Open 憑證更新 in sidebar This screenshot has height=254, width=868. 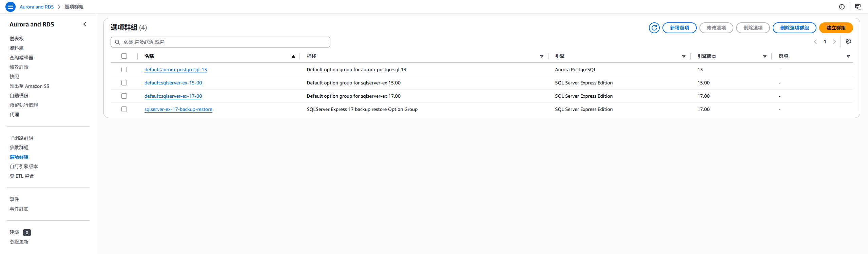pos(19,242)
